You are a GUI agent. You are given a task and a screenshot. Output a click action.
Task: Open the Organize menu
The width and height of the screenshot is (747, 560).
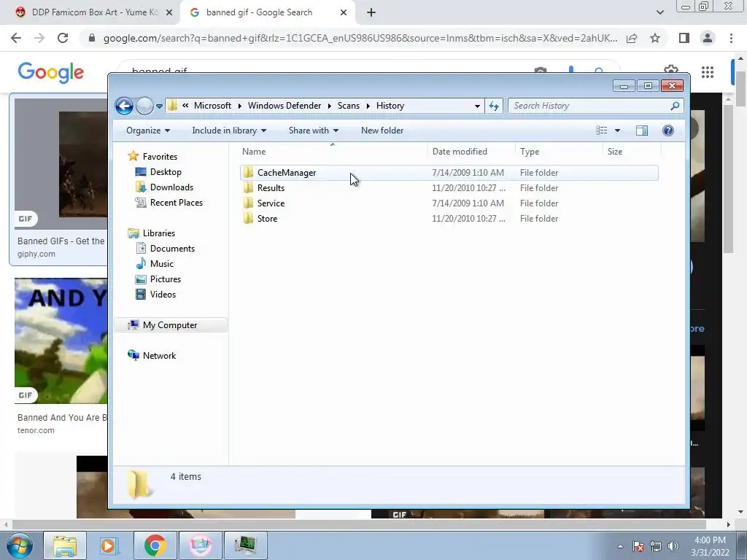coord(148,131)
